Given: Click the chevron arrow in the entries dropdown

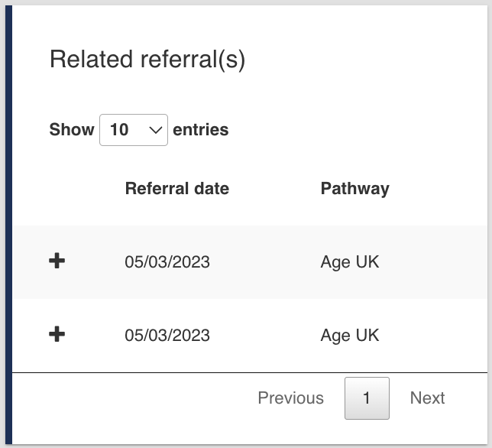Looking at the screenshot, I should [156, 130].
